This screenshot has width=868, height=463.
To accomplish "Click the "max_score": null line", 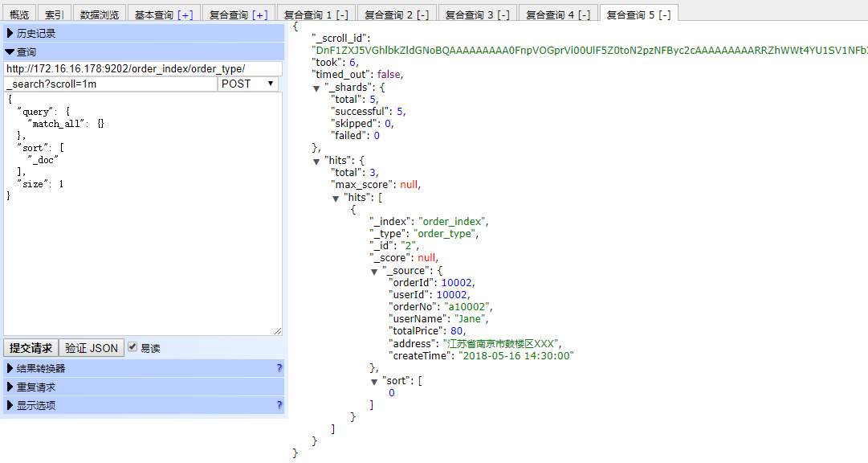I will [376, 185].
